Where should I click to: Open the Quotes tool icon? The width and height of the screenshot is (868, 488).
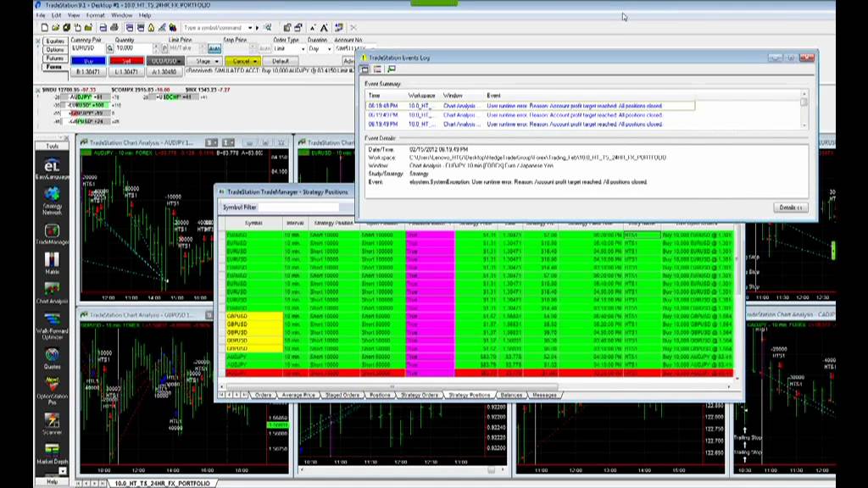click(x=52, y=358)
